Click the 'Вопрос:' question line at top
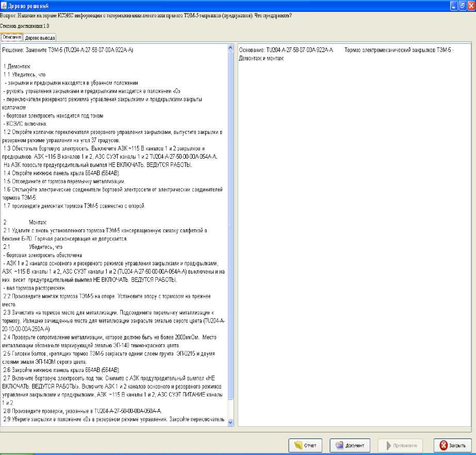The width and height of the screenshot is (476, 455). 146,15
